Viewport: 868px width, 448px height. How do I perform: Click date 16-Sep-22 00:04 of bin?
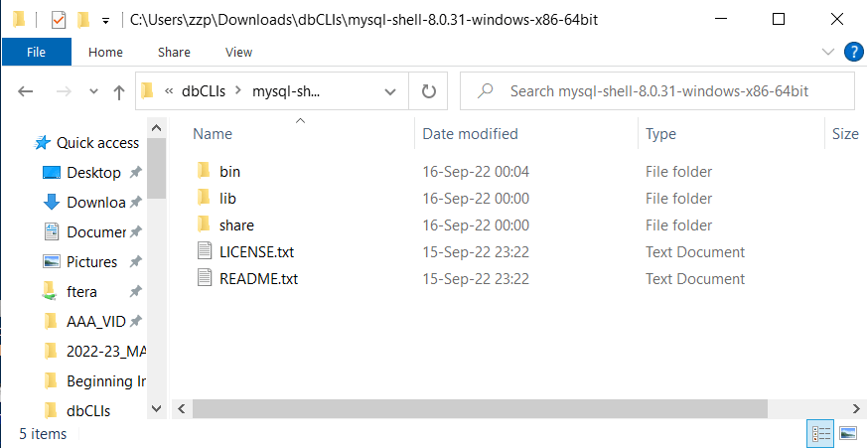[476, 172]
